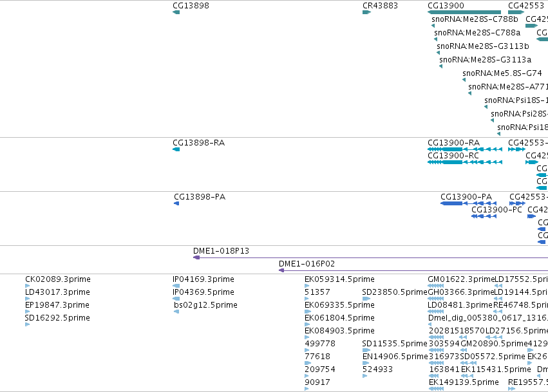The height and width of the screenshot is (392, 548).
Task: Click the GM01622.3prime EST feature
Action: [x=436, y=286]
